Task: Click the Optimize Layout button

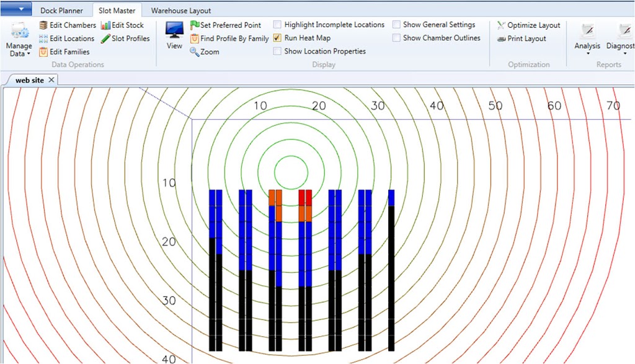Action: (x=528, y=25)
